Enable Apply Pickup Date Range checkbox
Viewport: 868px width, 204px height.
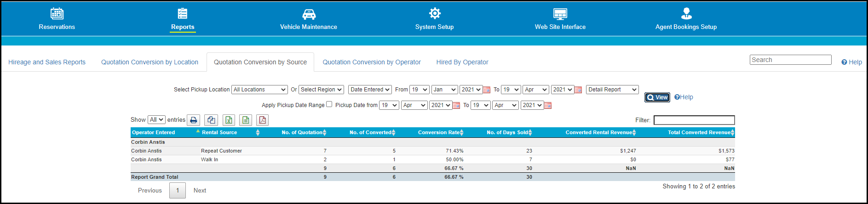click(x=329, y=104)
